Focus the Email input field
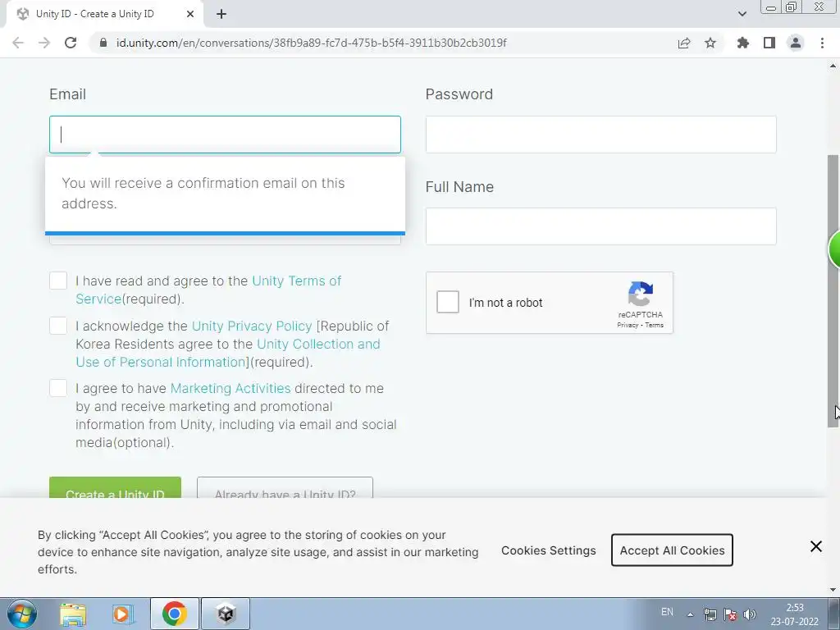This screenshot has width=840, height=630. [x=225, y=135]
